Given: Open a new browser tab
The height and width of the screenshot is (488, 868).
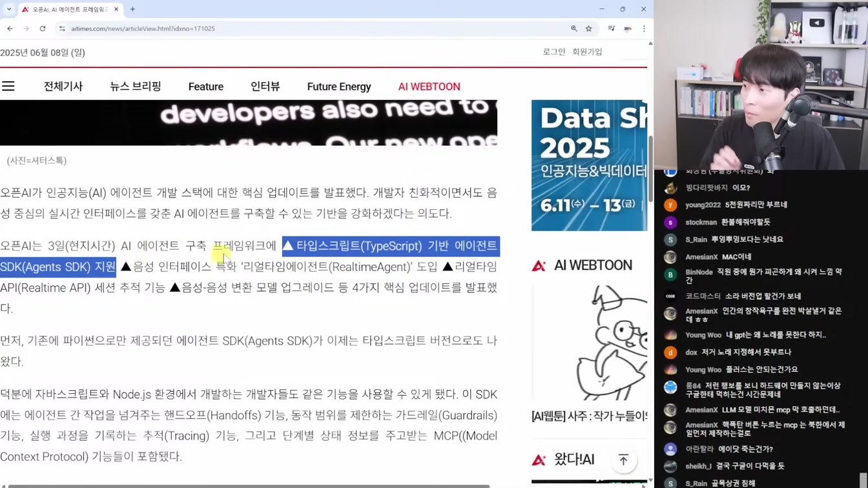Looking at the screenshot, I should [132, 9].
